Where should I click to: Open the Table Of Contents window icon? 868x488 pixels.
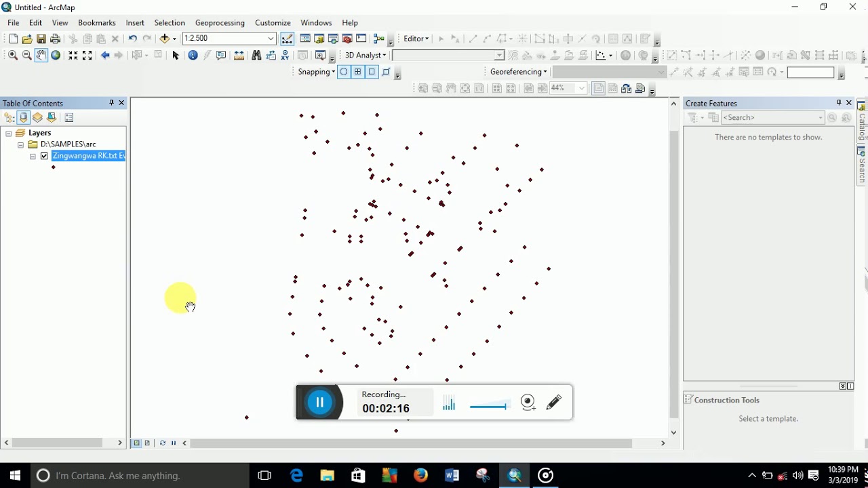[305, 39]
